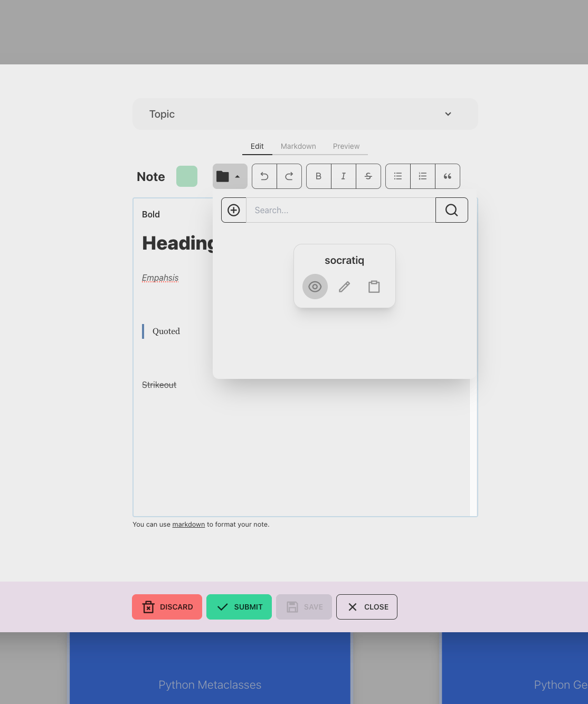588x704 pixels.
Task: Toggle the eye view icon for socratiq
Action: 315,287
